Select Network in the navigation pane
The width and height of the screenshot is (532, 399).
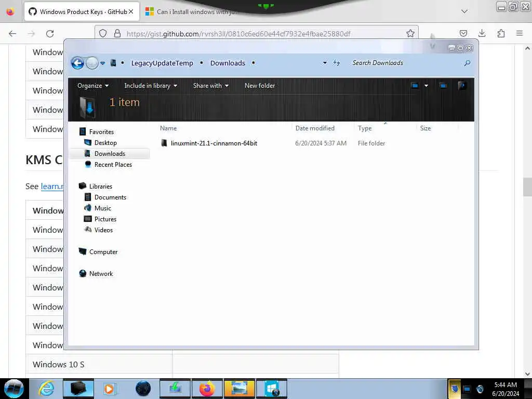[x=101, y=273]
